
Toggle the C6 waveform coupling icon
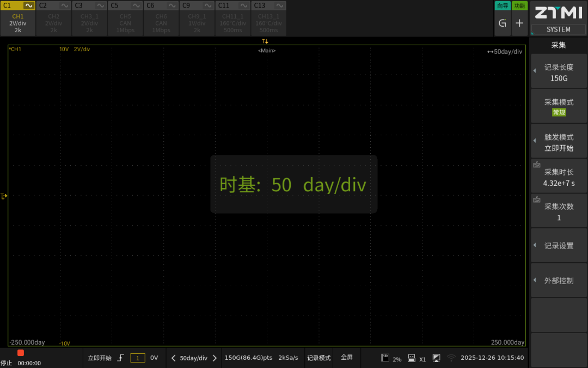(x=172, y=5)
